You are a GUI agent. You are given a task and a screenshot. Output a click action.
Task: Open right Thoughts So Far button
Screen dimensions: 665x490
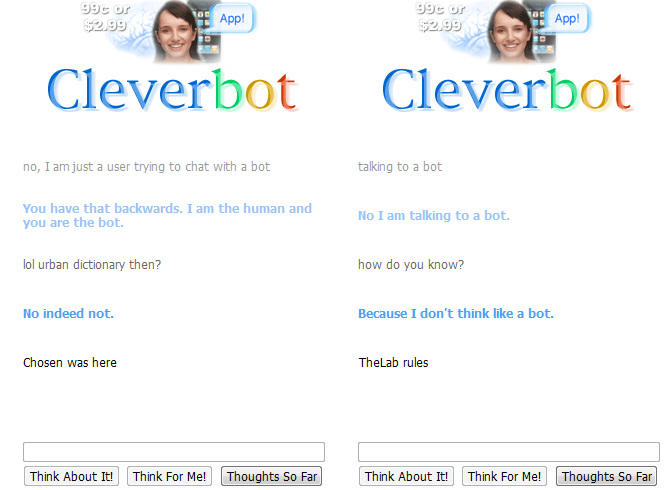pos(607,476)
